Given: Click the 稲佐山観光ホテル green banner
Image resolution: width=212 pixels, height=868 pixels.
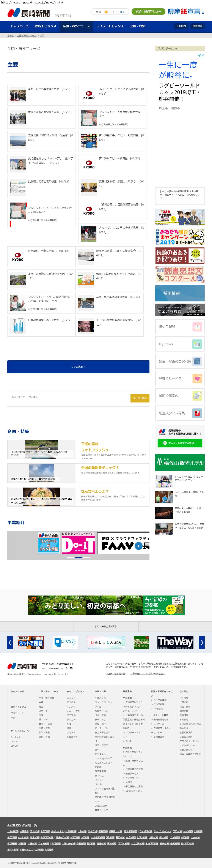Looking at the screenshot, I should coord(180,462).
